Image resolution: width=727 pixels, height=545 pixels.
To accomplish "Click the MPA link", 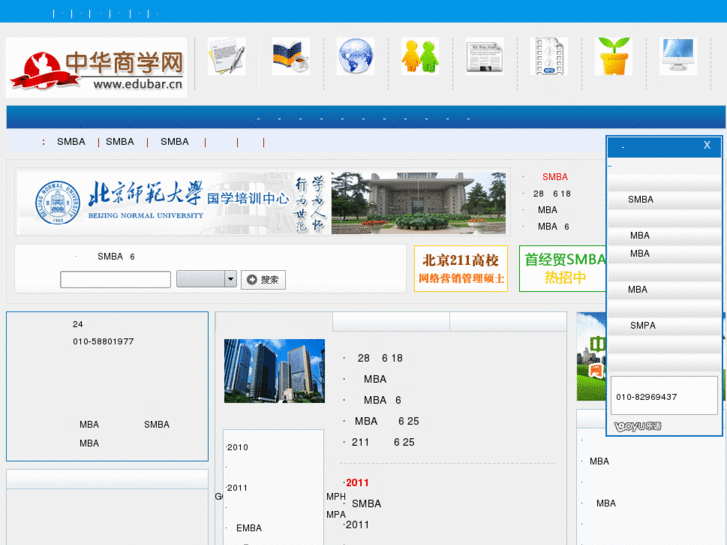I will 336,514.
